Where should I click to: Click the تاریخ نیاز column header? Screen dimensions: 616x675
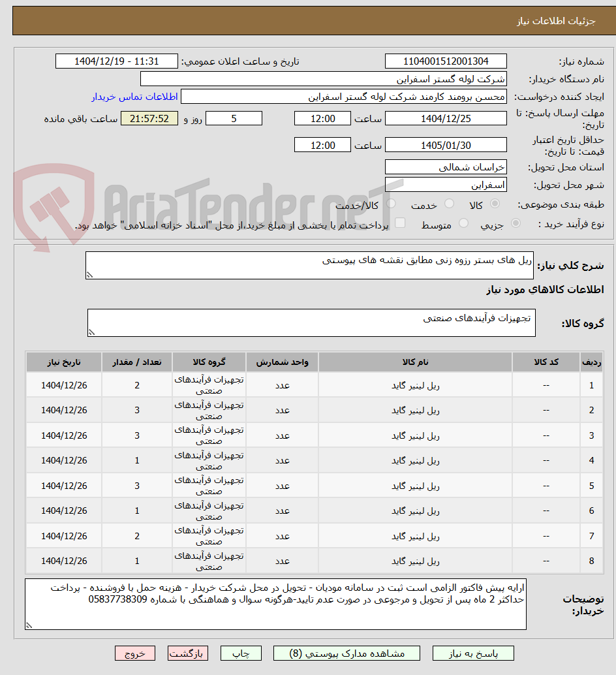(x=64, y=362)
